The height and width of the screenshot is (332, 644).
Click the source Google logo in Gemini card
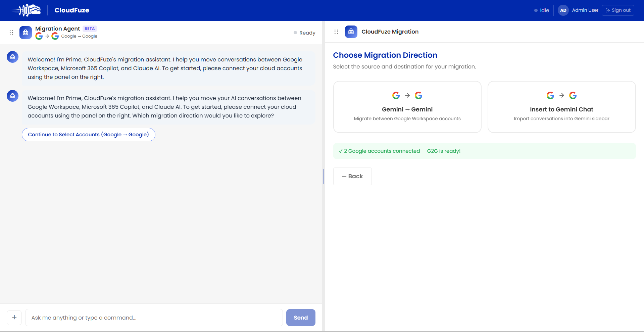[x=396, y=95]
